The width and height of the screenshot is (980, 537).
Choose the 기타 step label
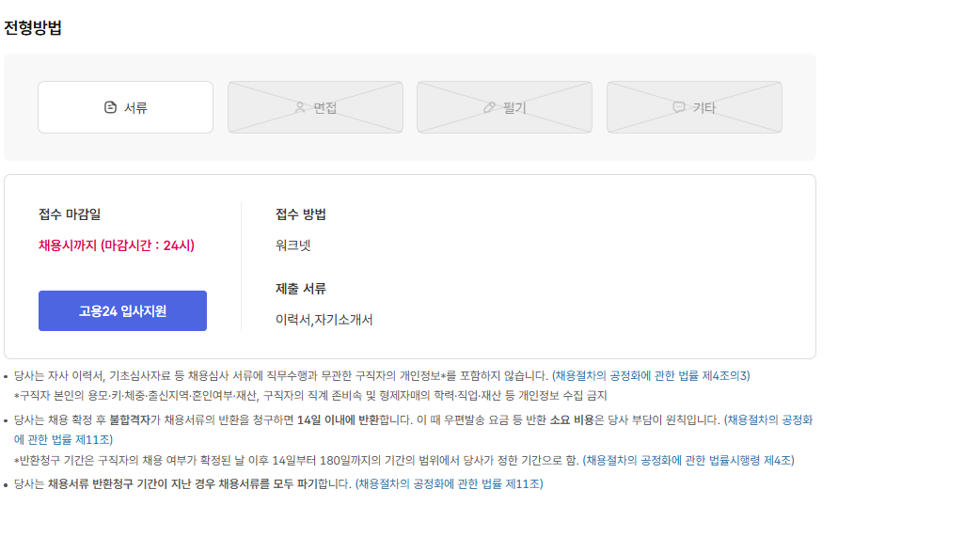[704, 107]
